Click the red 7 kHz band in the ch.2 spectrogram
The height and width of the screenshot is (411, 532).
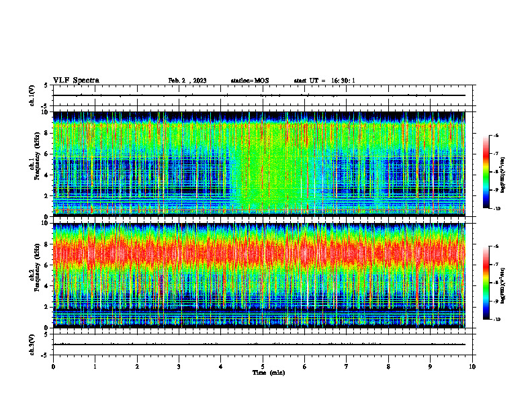point(259,254)
